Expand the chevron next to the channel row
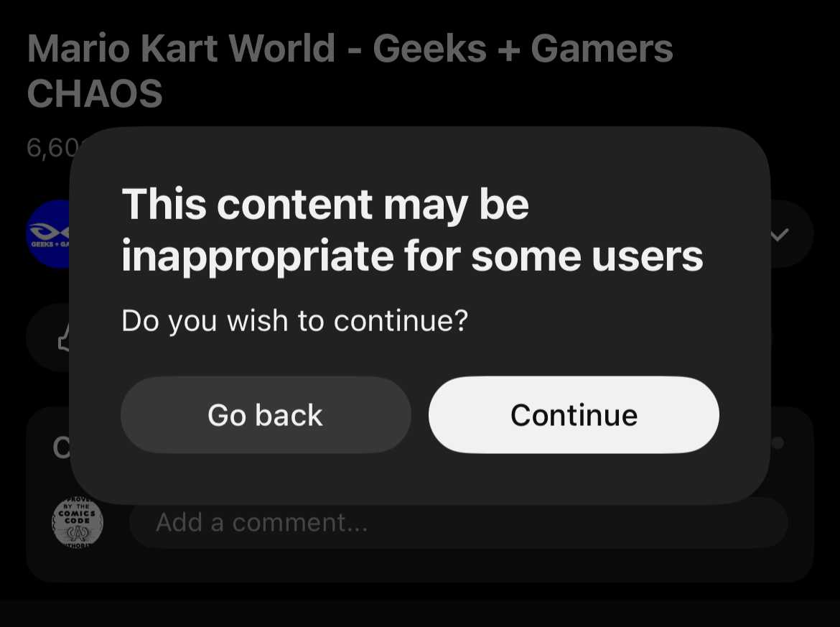Screen dimensions: 840x627 click(780, 234)
